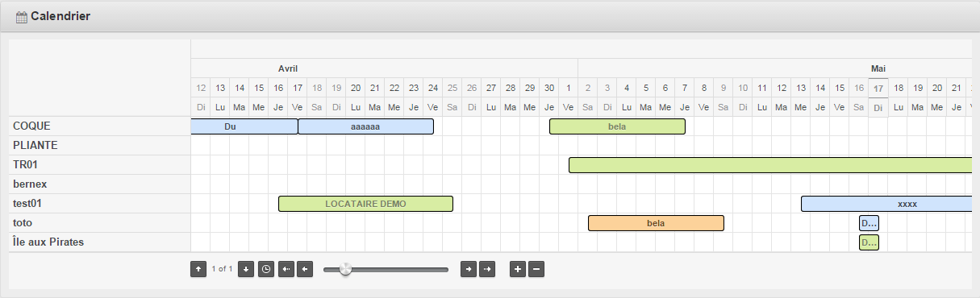Select the TR01 resource row label

27,164
